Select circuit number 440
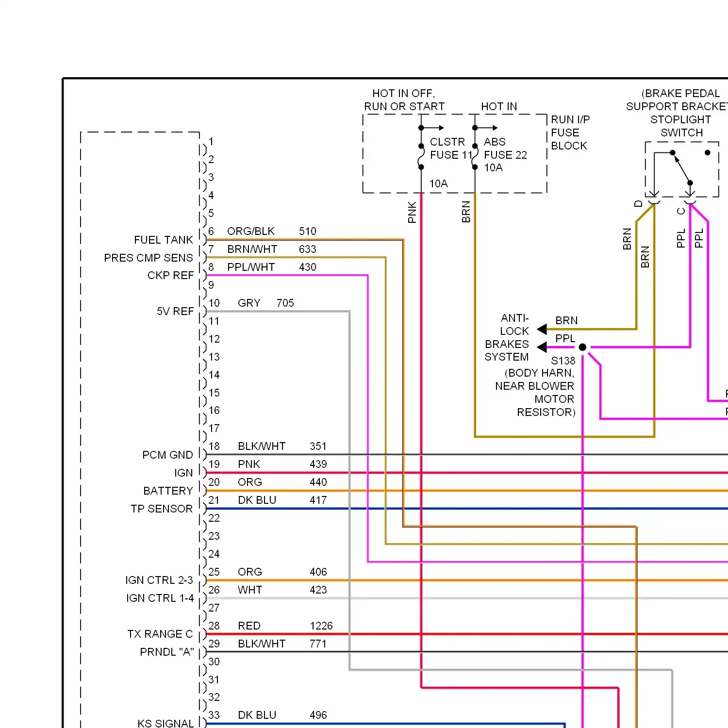Screen dimensions: 728x728 (318, 482)
